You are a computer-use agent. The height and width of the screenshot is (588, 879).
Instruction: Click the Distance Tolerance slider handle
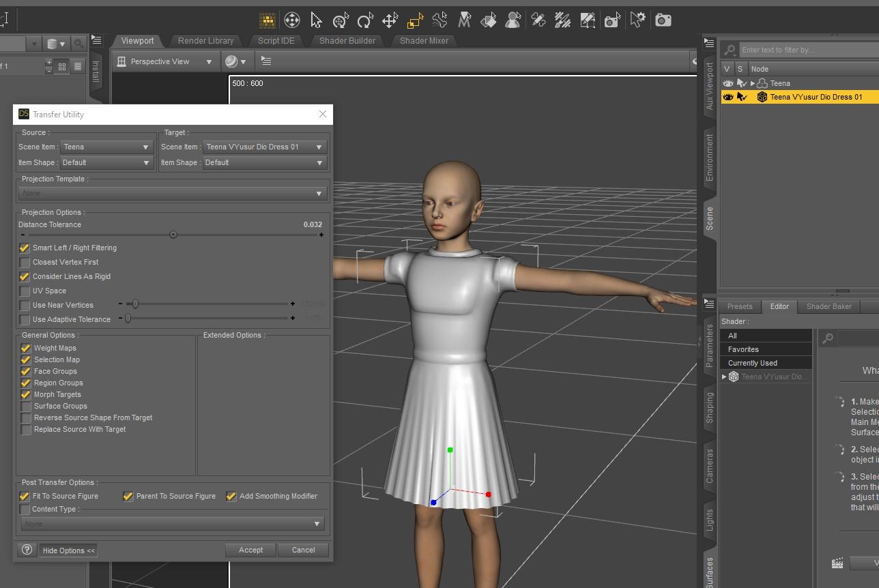[173, 235]
